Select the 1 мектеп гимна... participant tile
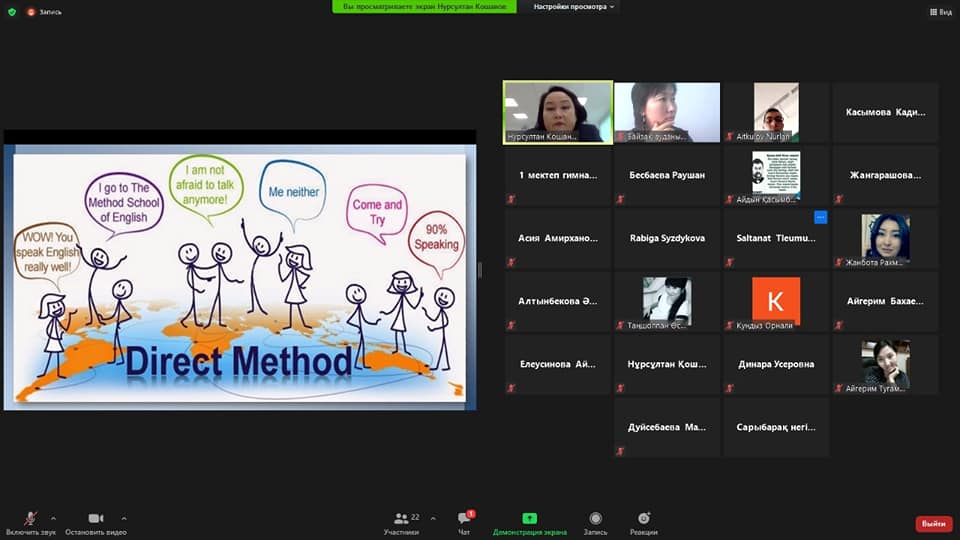 tap(558, 175)
